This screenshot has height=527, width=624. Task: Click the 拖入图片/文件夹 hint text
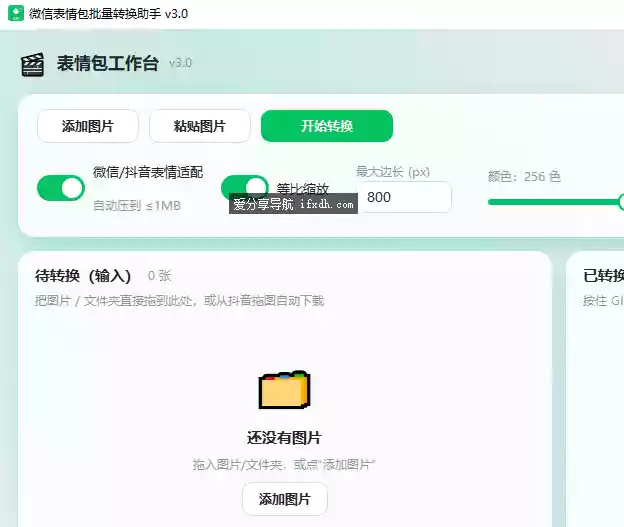pyautogui.click(x=284, y=465)
